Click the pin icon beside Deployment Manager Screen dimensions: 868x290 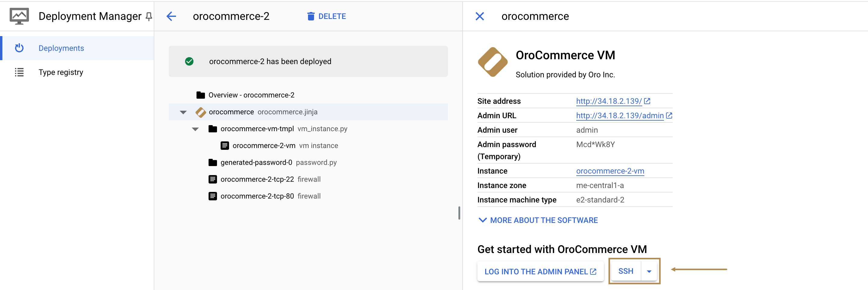pyautogui.click(x=149, y=17)
